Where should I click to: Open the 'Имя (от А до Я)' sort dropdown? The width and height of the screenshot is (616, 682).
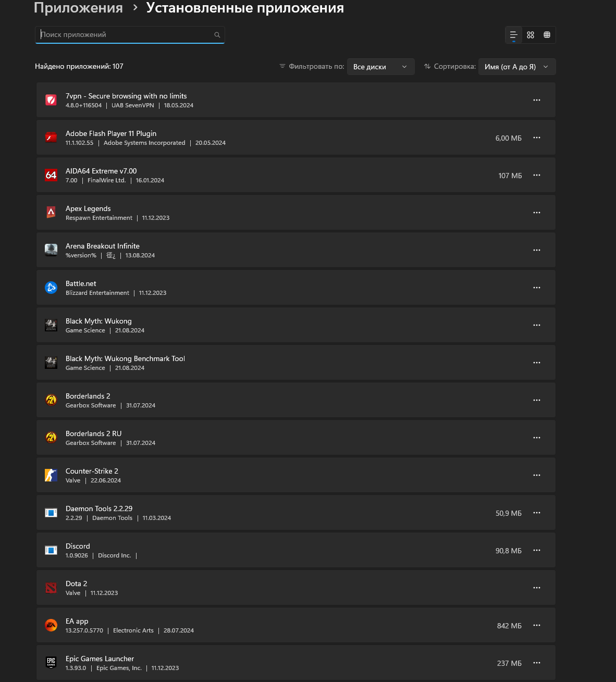pyautogui.click(x=517, y=67)
